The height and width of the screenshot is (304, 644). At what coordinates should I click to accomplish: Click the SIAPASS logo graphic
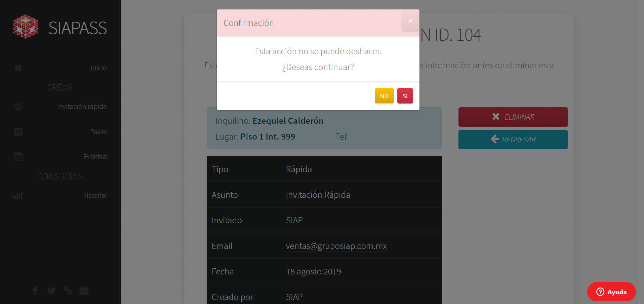click(x=25, y=26)
